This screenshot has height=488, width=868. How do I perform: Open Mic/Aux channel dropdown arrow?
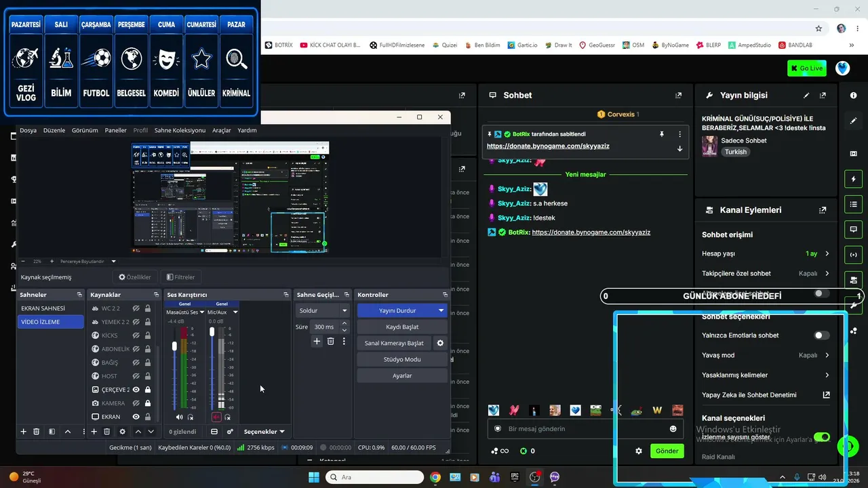235,312
